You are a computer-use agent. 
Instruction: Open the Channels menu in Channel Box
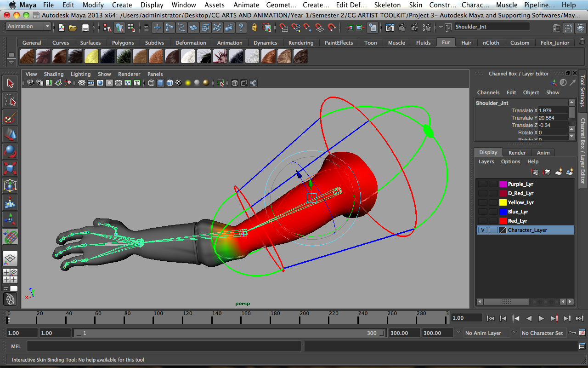pos(488,92)
